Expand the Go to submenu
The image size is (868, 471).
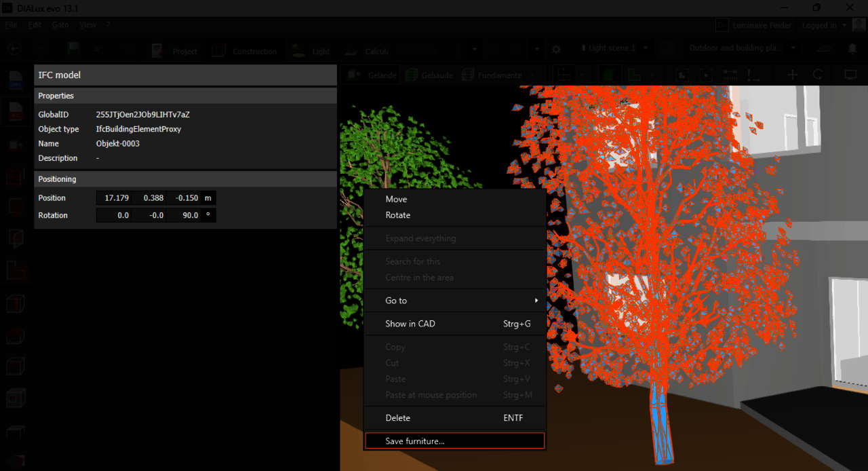coord(454,301)
